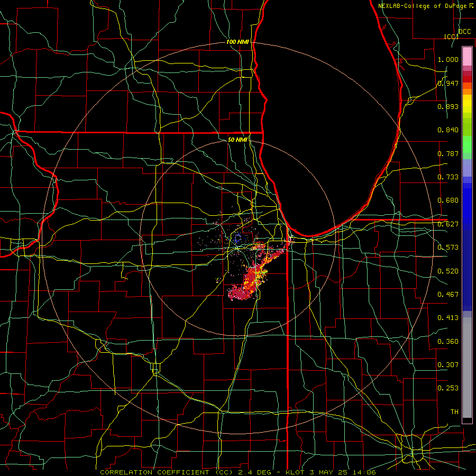The image size is (476, 476).
Task: Click the 0.520 scale value
Action: 448,271
